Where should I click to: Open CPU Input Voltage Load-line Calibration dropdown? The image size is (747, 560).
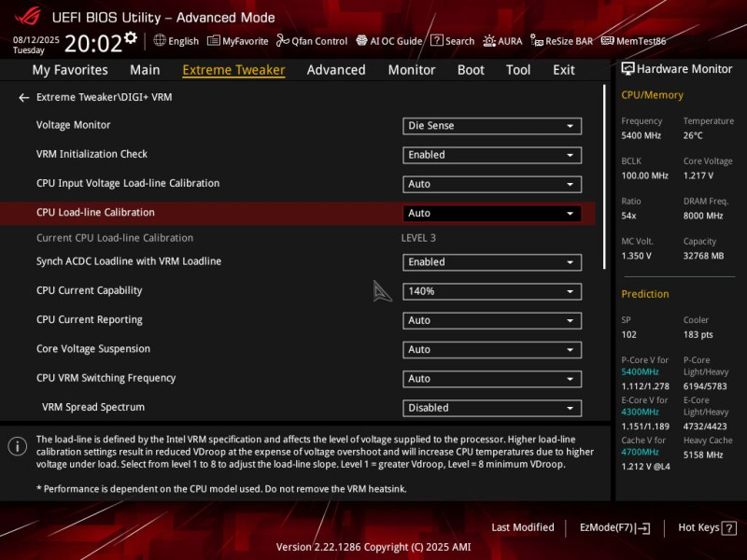[492, 184]
